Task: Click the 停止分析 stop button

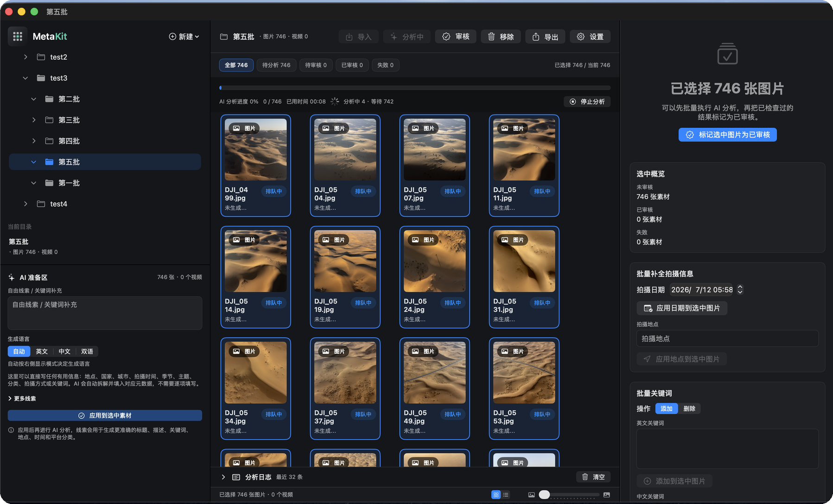Action: pos(587,101)
